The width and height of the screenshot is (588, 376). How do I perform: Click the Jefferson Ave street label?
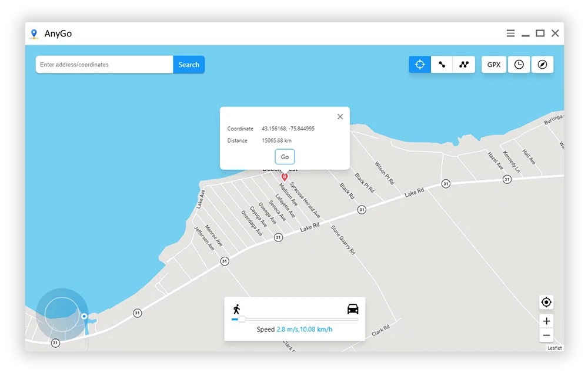[x=205, y=239]
